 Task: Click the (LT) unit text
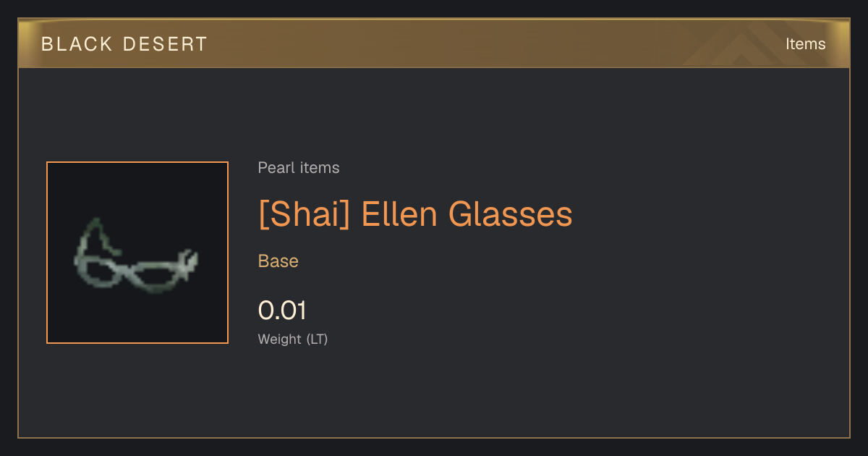click(x=317, y=339)
